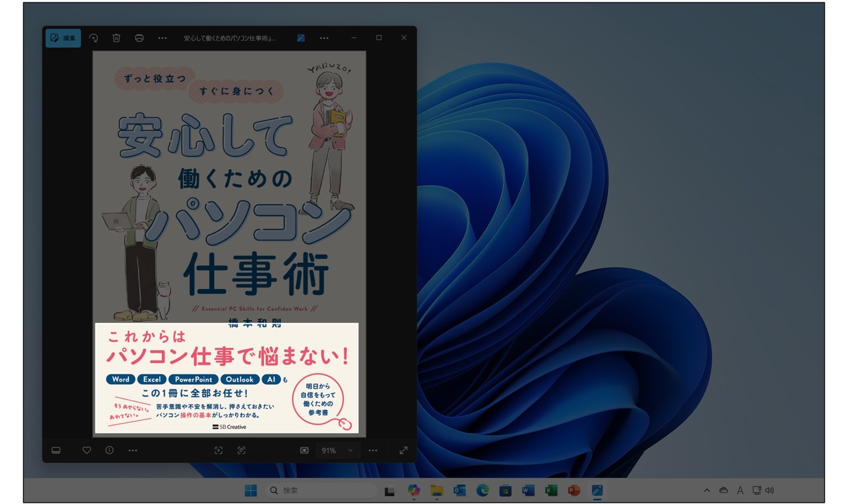The image size is (848, 504).
Task: Open more options beside the print icon
Action: click(162, 38)
